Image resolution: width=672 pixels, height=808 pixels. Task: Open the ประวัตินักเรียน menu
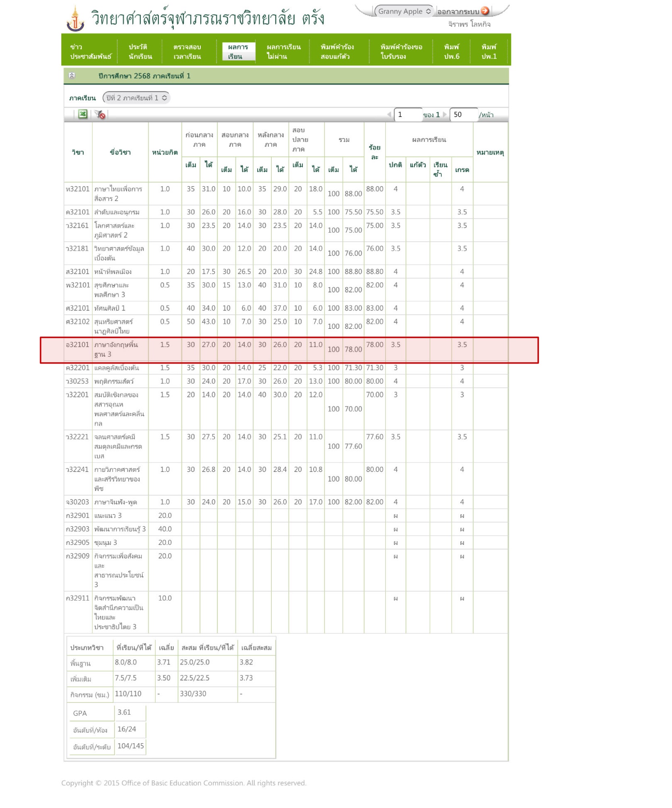tap(140, 52)
